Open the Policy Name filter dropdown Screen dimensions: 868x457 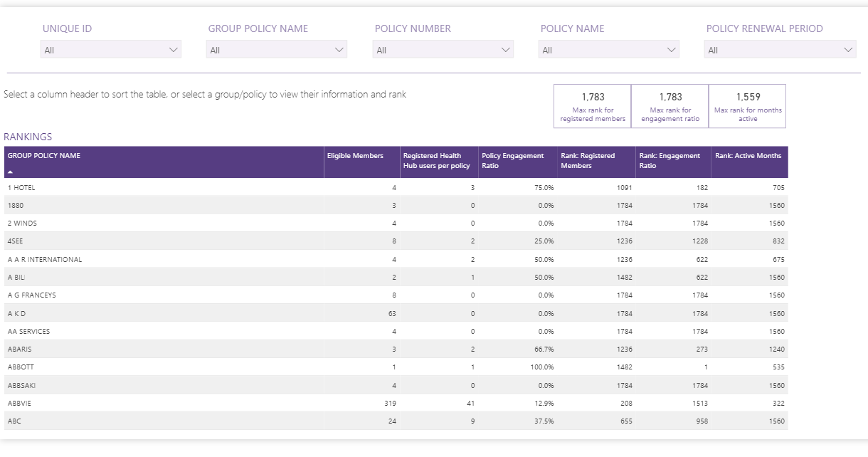click(609, 50)
